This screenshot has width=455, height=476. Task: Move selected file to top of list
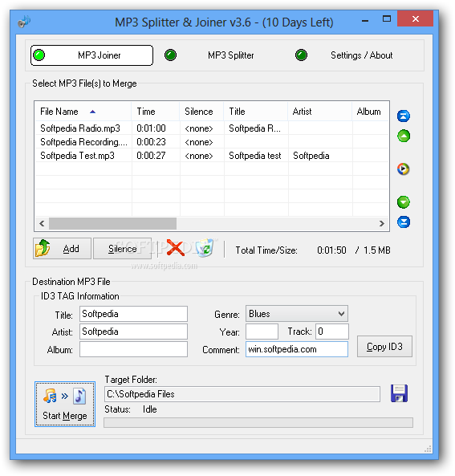pos(404,116)
